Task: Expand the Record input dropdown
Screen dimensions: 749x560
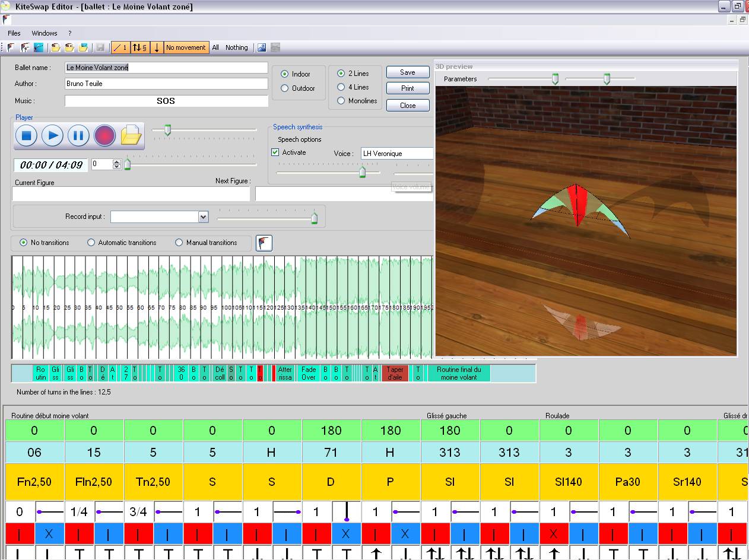Action: point(204,217)
